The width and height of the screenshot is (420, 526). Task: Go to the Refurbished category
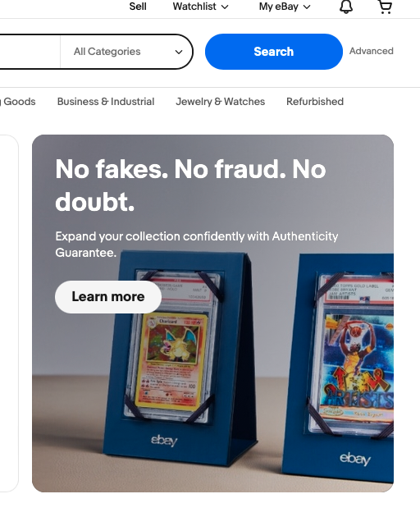click(315, 102)
